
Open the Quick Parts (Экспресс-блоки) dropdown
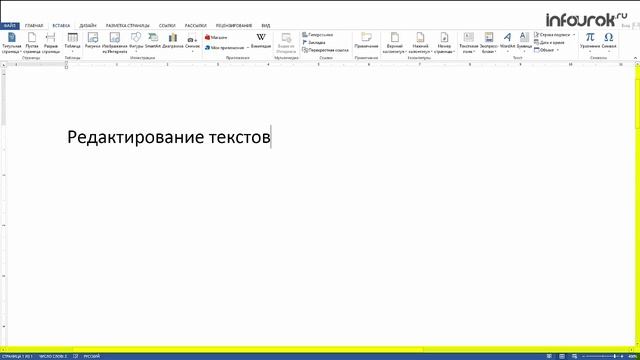489,43
